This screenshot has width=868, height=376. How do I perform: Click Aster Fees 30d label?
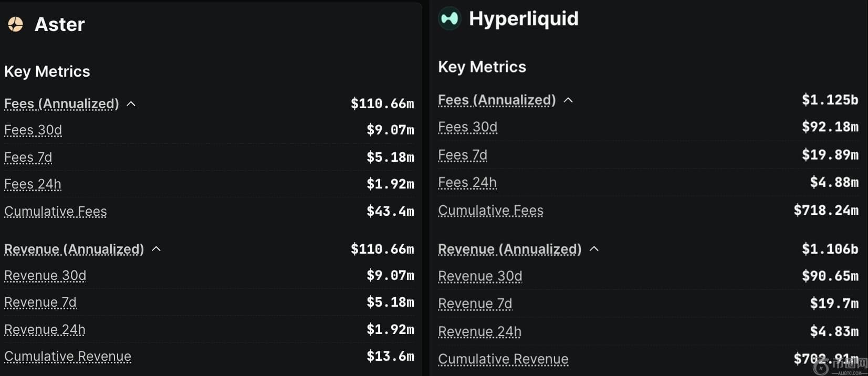33,130
